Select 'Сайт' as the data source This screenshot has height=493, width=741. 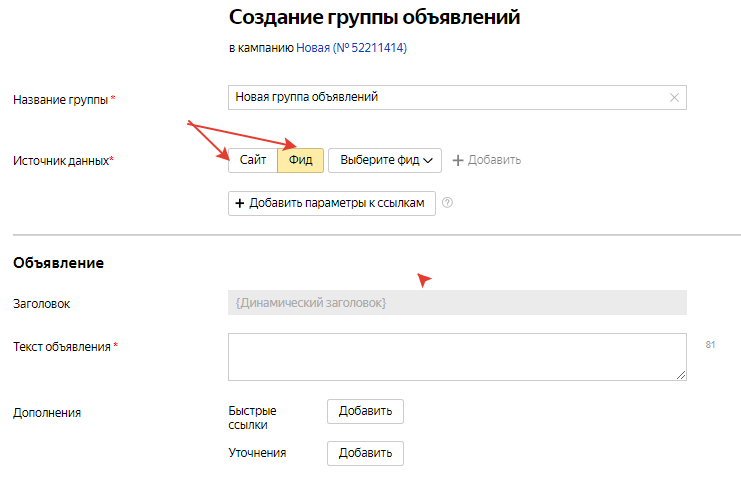click(253, 160)
